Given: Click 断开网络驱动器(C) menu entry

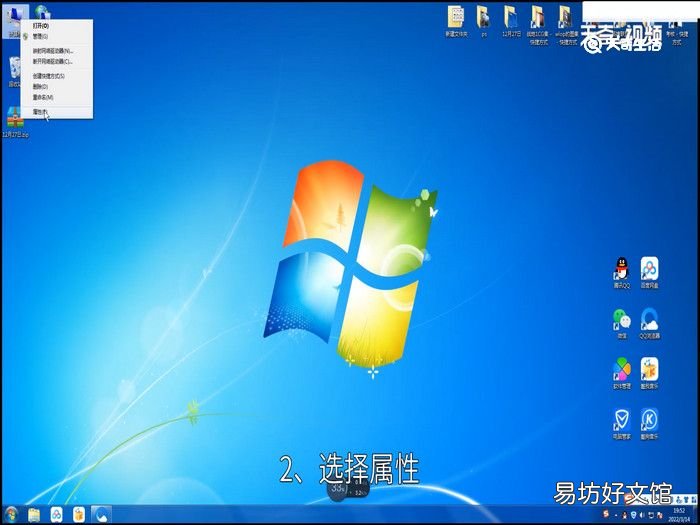Looking at the screenshot, I should (x=57, y=62).
